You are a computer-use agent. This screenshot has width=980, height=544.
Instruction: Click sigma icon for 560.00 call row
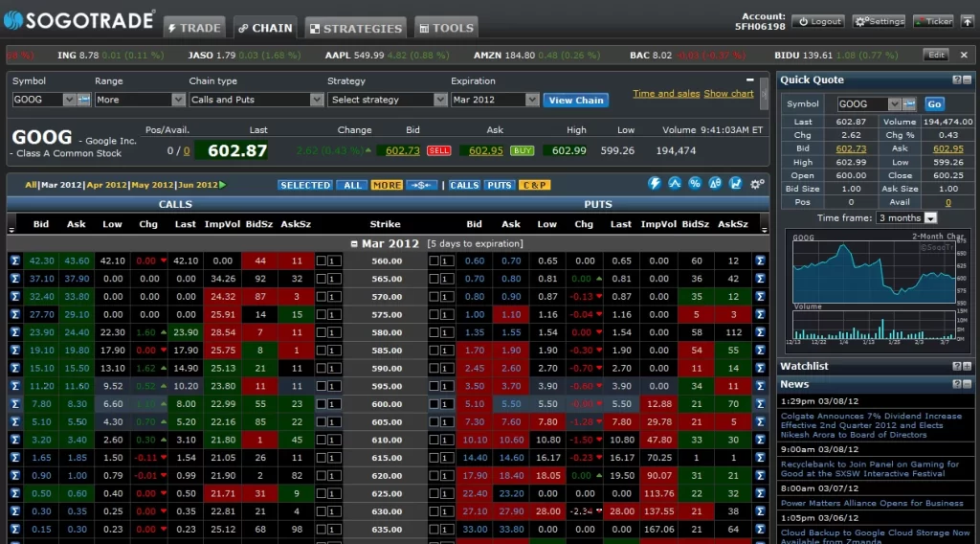coord(15,261)
